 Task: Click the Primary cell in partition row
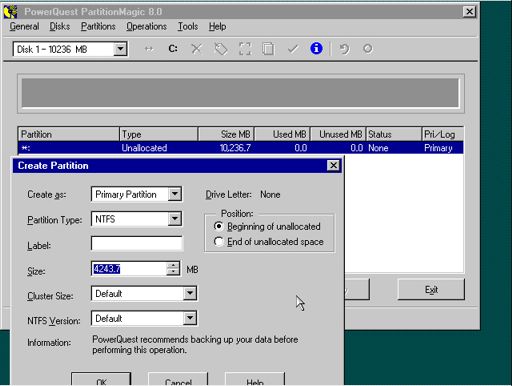pos(438,148)
